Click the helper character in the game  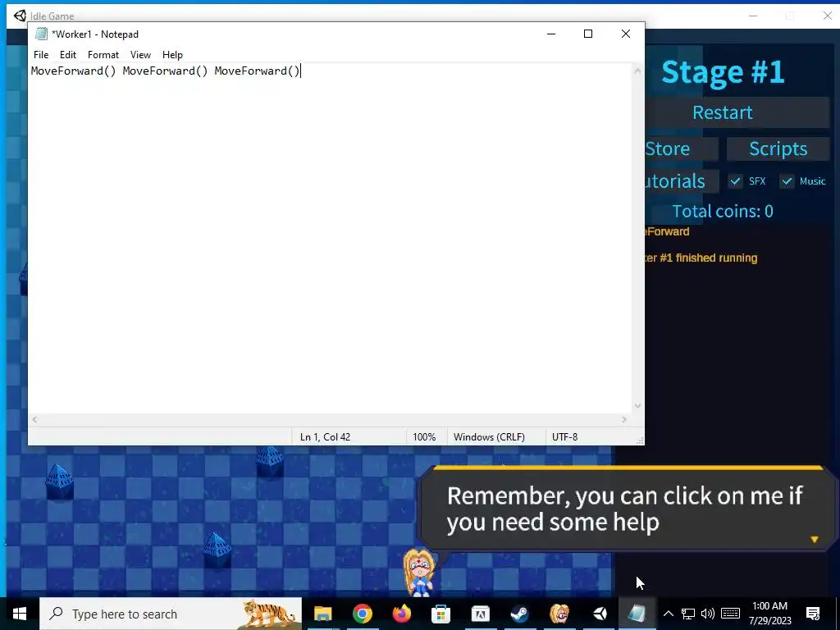pos(419,573)
